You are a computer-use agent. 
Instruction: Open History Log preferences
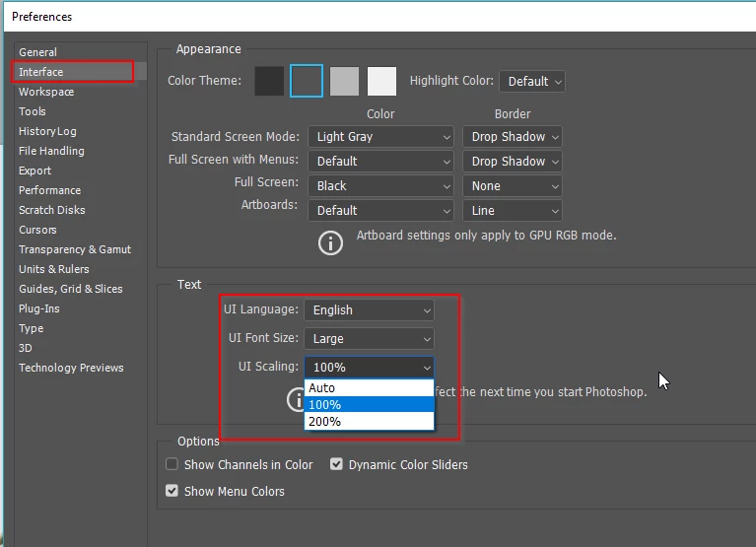click(x=47, y=131)
